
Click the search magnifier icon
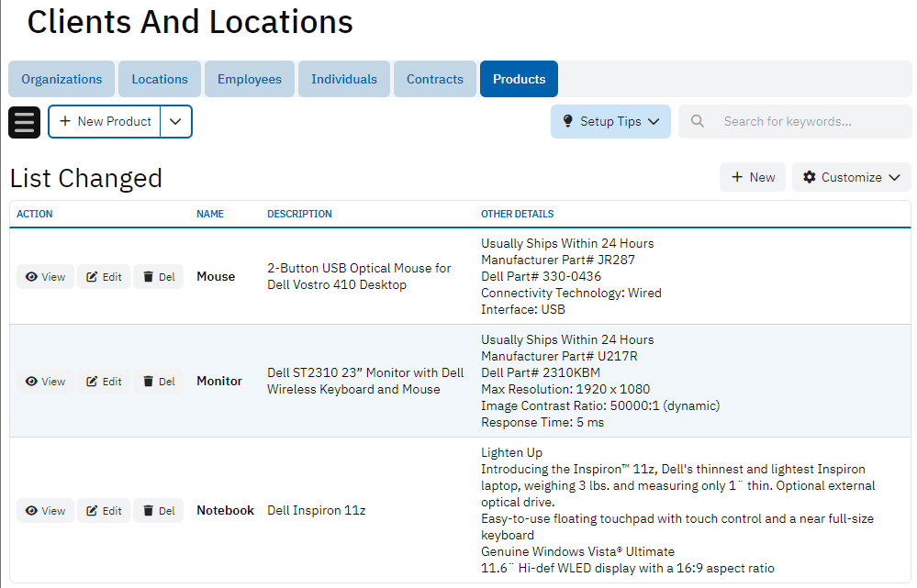point(698,121)
